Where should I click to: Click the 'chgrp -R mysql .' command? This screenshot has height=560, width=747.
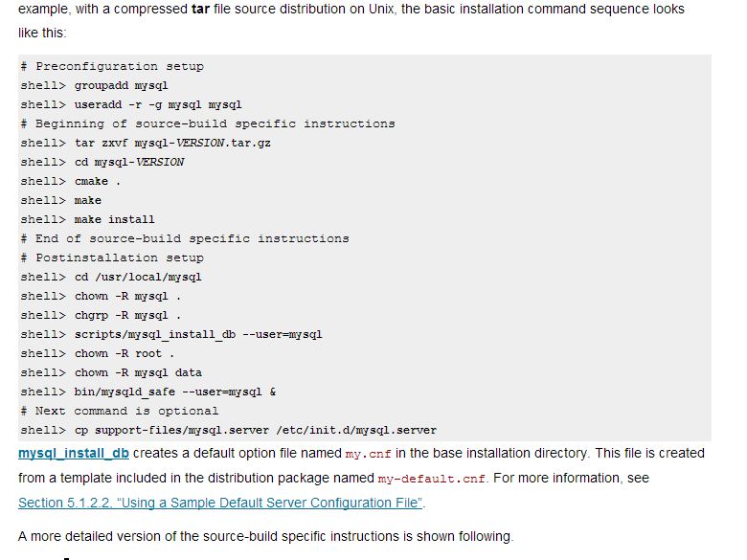click(128, 315)
